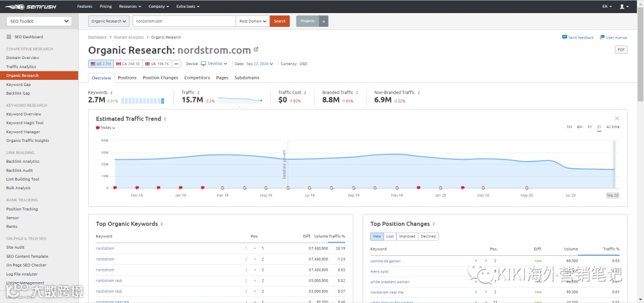Select the CA 260.3K database

[x=128, y=64]
